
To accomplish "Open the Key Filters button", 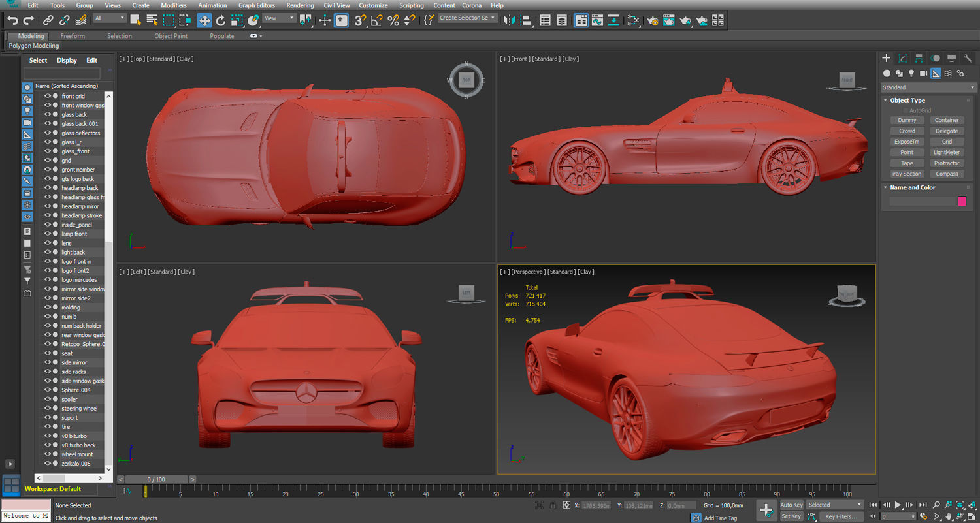I will coord(841,516).
